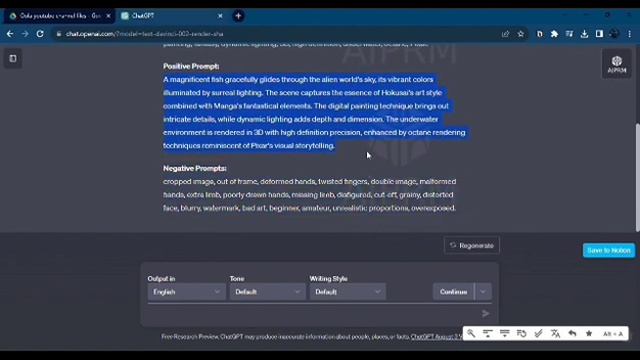
Task: Click the "Positive Prompt:" heading
Action: click(191, 66)
